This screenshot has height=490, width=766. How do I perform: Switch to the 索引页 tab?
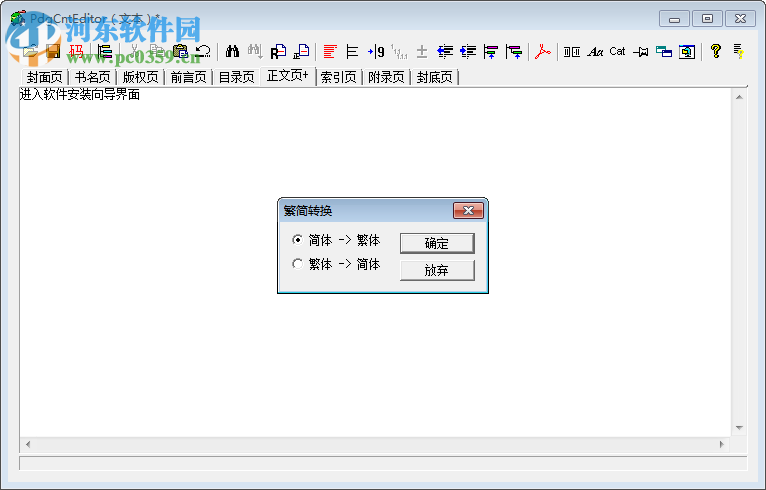(x=339, y=77)
